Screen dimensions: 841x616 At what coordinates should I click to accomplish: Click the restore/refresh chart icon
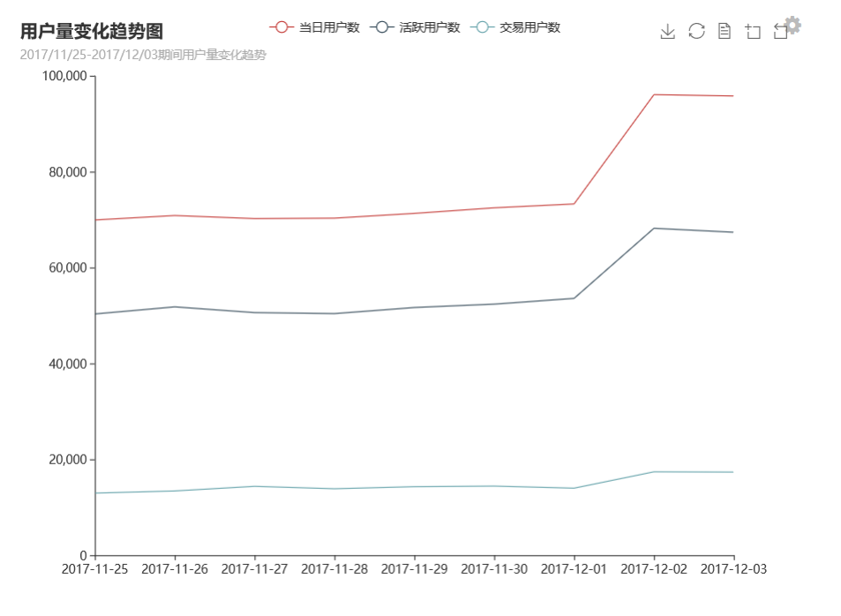coord(696,31)
